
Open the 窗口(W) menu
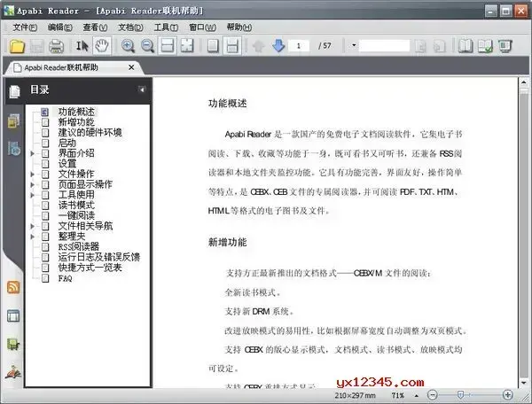(202, 27)
